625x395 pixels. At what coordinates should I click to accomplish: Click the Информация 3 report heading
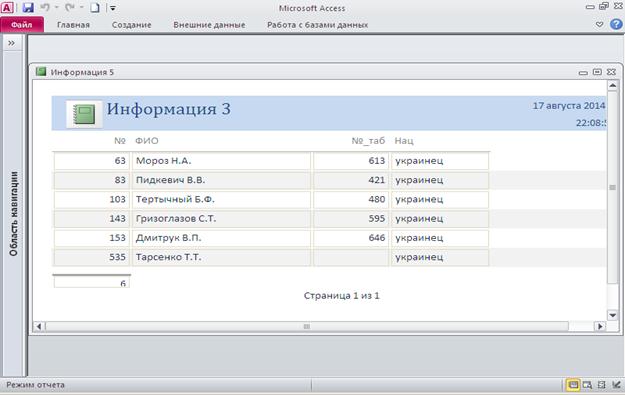point(169,109)
